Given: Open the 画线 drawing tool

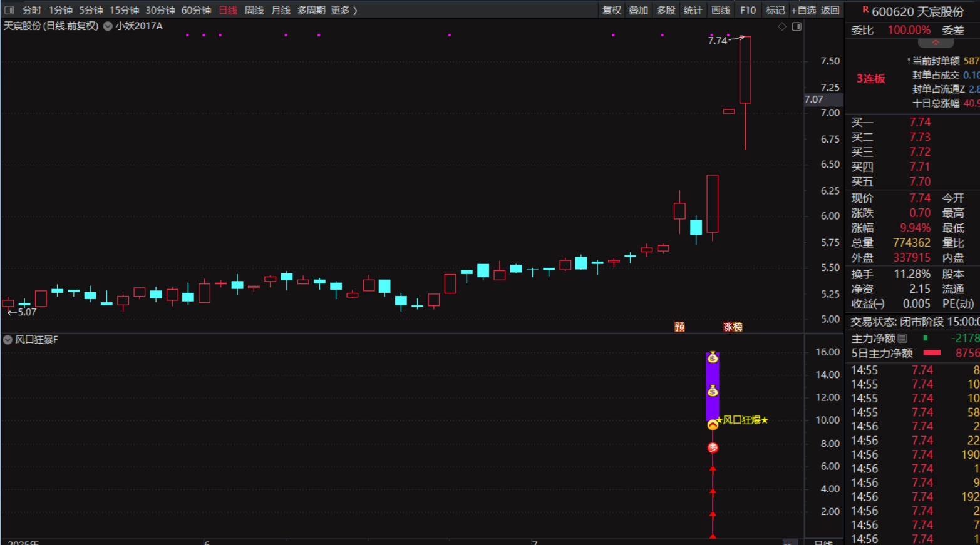Looking at the screenshot, I should pos(720,10).
